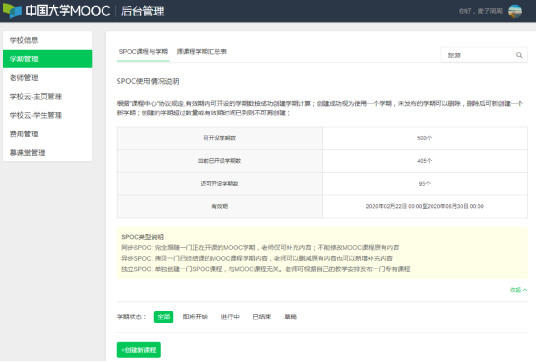Open the user avatar in header

pos(515,11)
